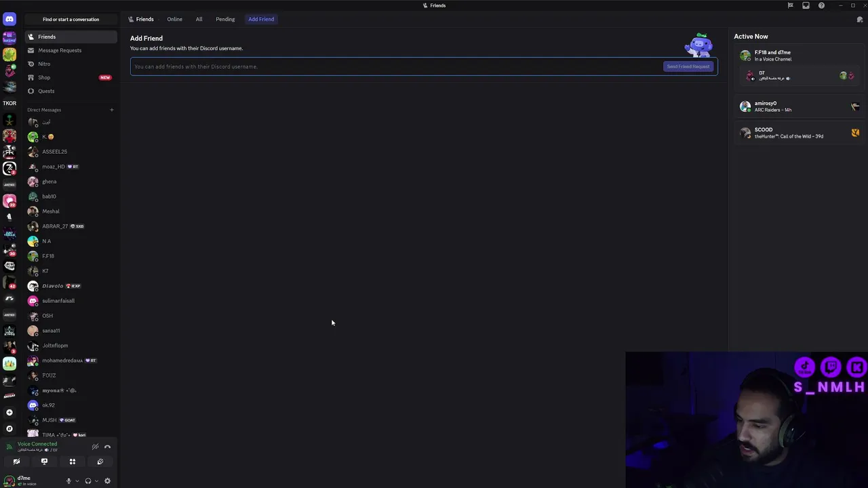Open SCOOD theHunter activity card
This screenshot has height=488, width=868.
pyautogui.click(x=797, y=133)
